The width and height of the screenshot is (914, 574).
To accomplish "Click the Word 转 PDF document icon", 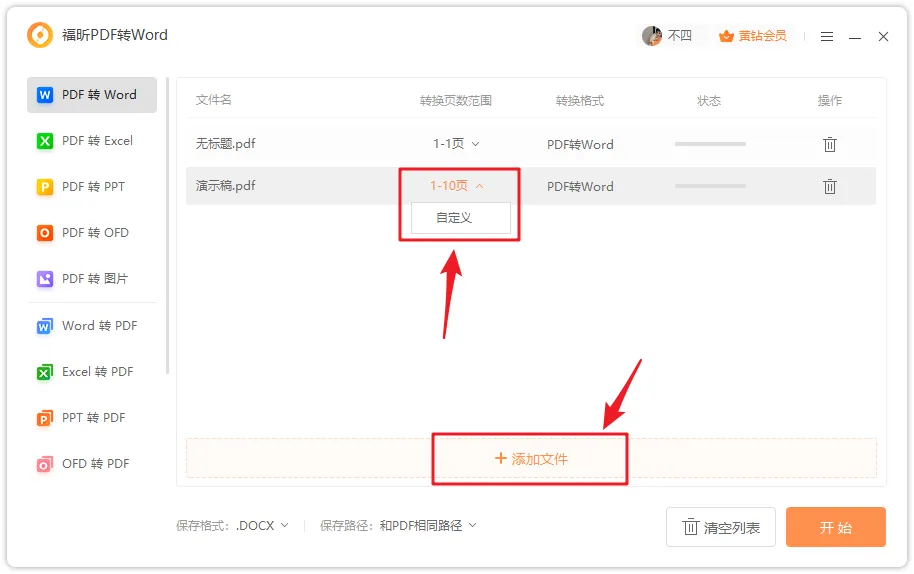I will click(45, 326).
